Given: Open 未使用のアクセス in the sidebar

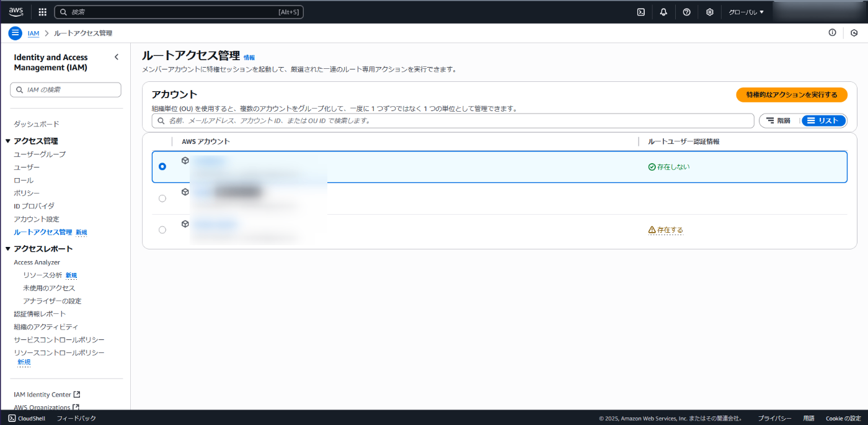Looking at the screenshot, I should pos(49,288).
